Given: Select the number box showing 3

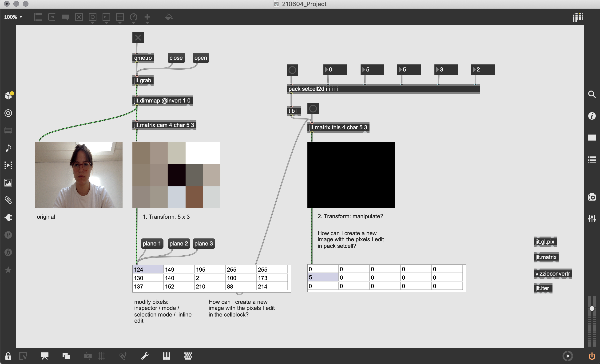Looking at the screenshot, I should [446, 70].
